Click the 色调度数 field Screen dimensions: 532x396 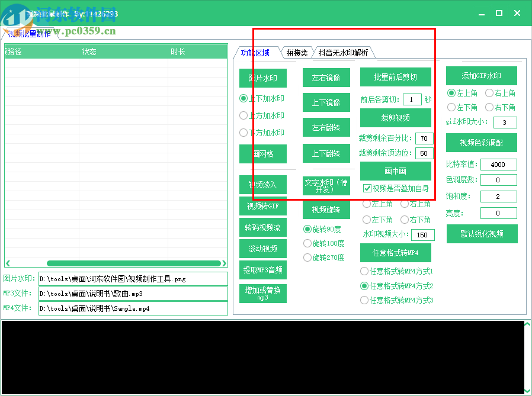click(498, 180)
